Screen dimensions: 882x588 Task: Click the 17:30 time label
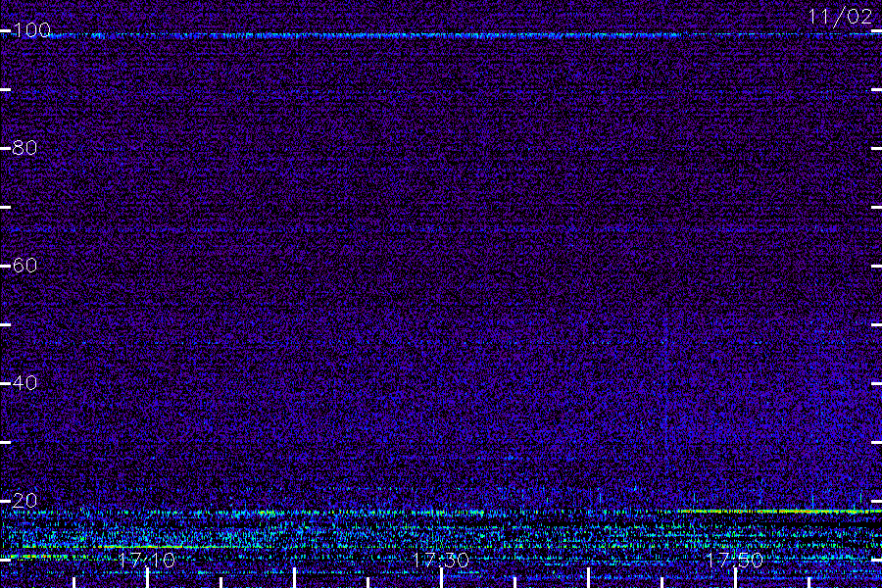440,560
